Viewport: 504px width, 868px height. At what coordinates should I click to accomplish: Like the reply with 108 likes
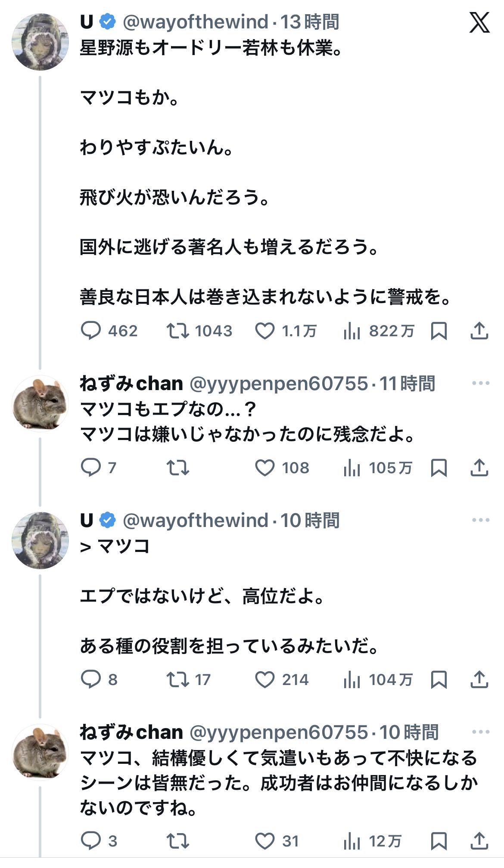tap(265, 468)
